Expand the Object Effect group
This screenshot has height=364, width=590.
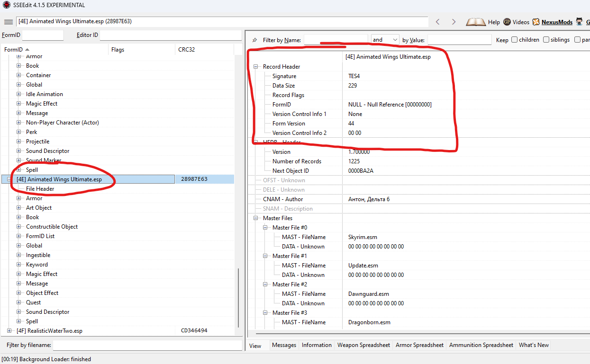tap(19, 293)
